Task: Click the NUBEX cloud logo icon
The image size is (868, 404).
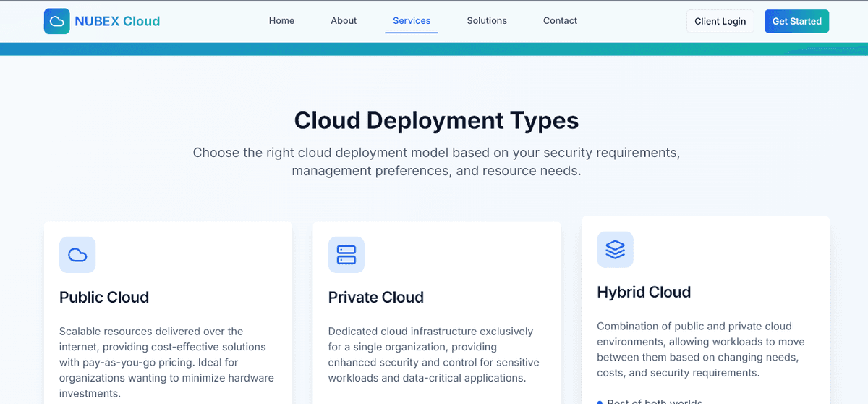Action: click(x=56, y=21)
